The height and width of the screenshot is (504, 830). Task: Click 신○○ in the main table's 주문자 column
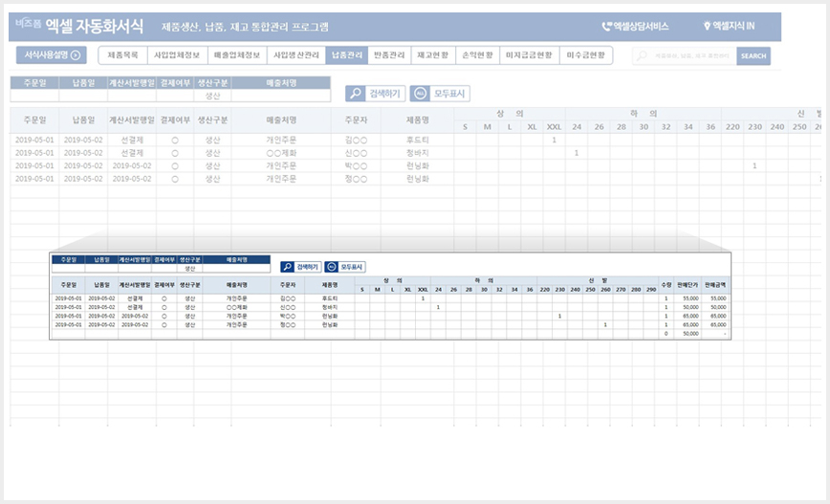(356, 153)
